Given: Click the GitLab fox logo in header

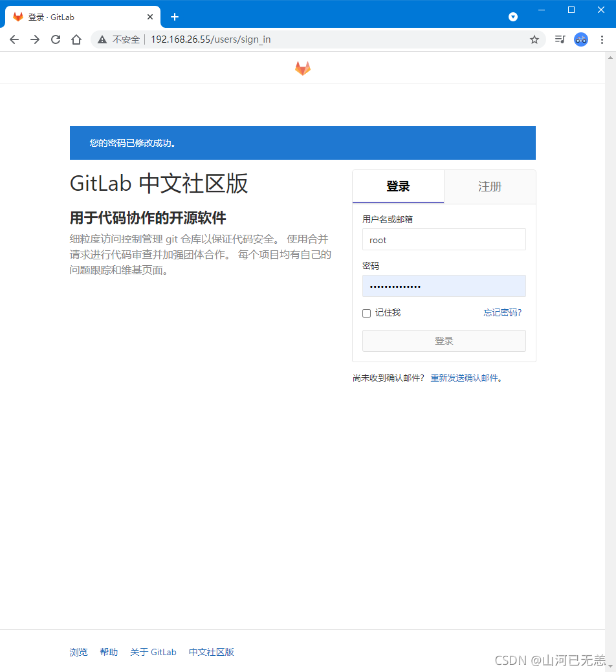Looking at the screenshot, I should (x=303, y=68).
